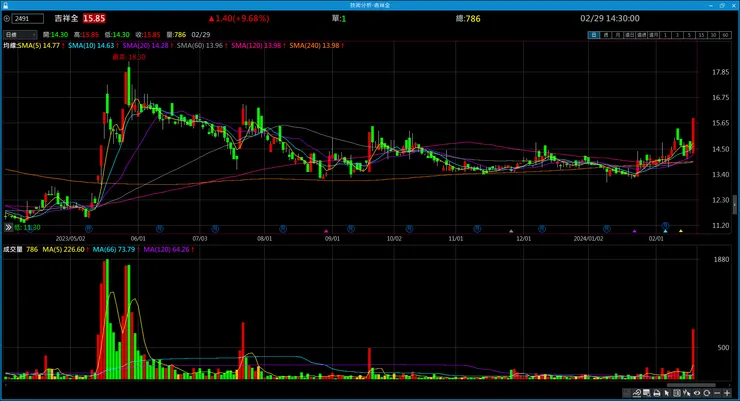Screen dimensions: 740x401
Task: Click the lock icon in title bar corner
Action: (x=5, y=5)
